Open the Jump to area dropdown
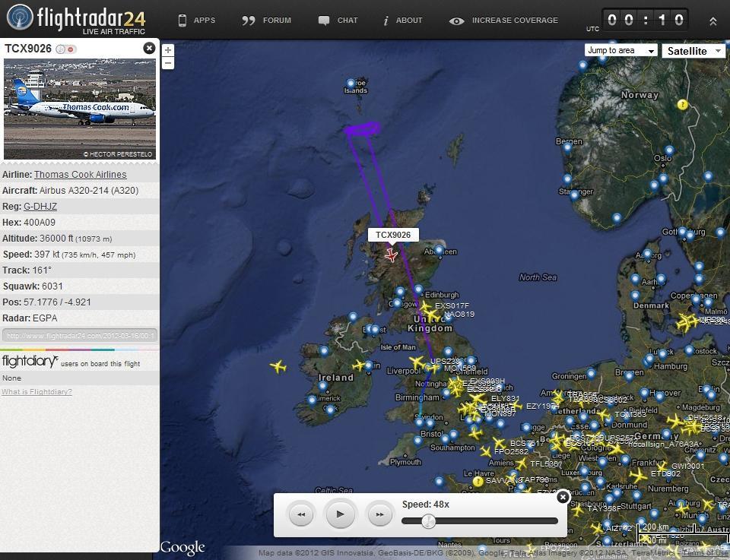Screen dimensions: 730x560 point(620,51)
